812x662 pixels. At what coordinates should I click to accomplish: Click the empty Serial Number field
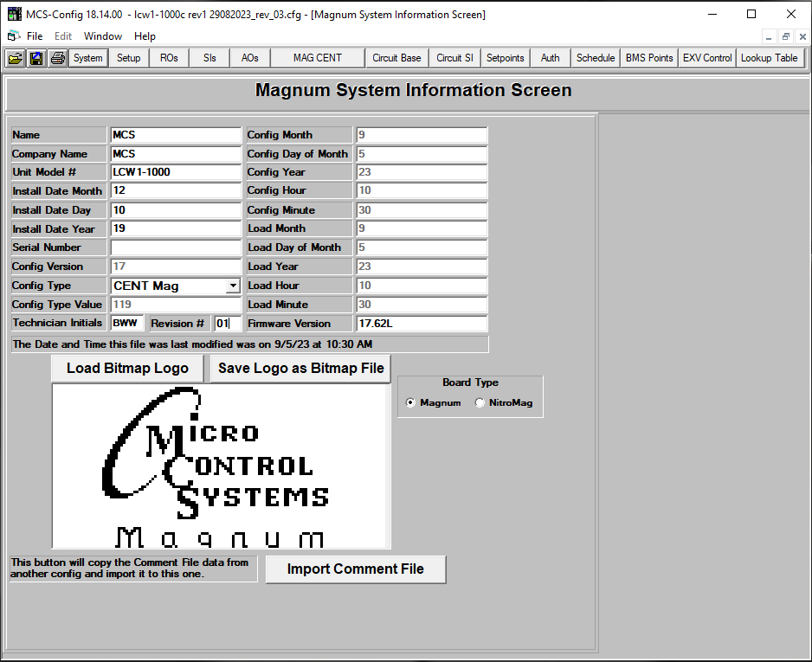click(x=176, y=247)
